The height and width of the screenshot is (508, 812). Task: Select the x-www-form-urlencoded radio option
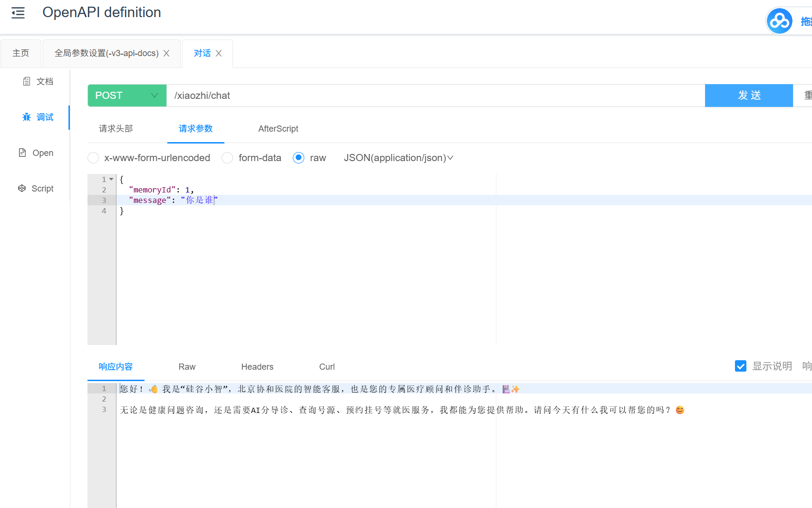pyautogui.click(x=93, y=158)
